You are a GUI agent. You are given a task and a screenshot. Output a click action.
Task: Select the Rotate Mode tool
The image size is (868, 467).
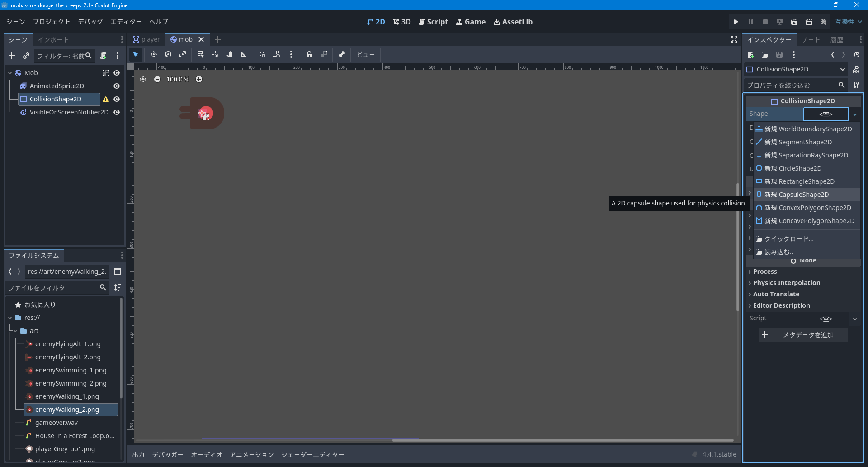click(168, 55)
